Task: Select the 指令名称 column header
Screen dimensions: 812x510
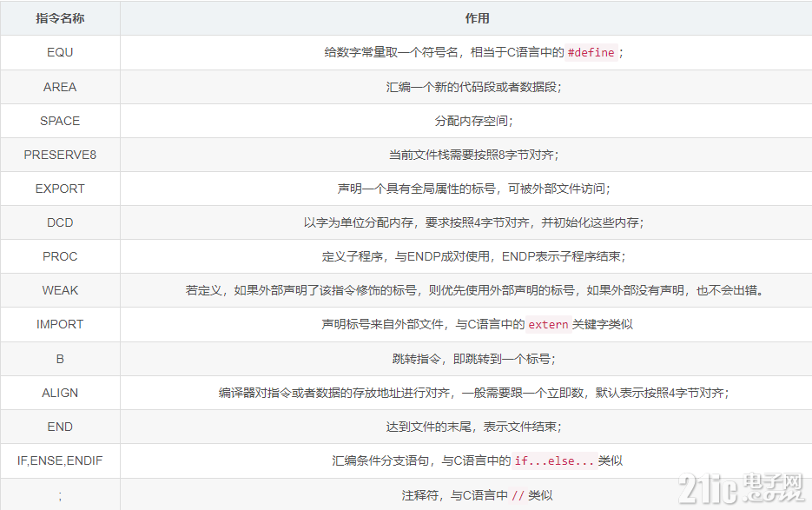Action: [x=60, y=18]
